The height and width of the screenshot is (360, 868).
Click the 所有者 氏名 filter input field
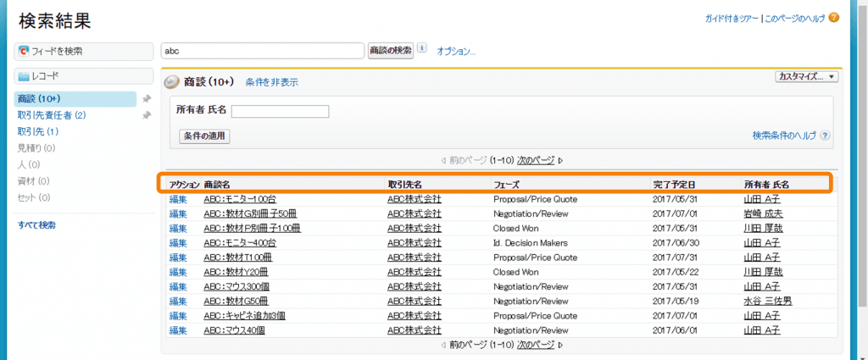[x=280, y=111]
